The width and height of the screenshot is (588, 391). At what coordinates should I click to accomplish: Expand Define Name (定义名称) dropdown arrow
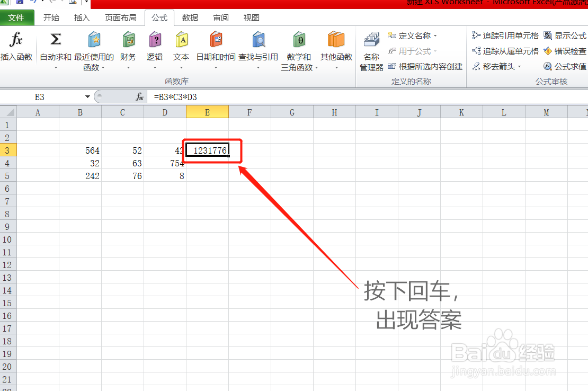click(435, 36)
